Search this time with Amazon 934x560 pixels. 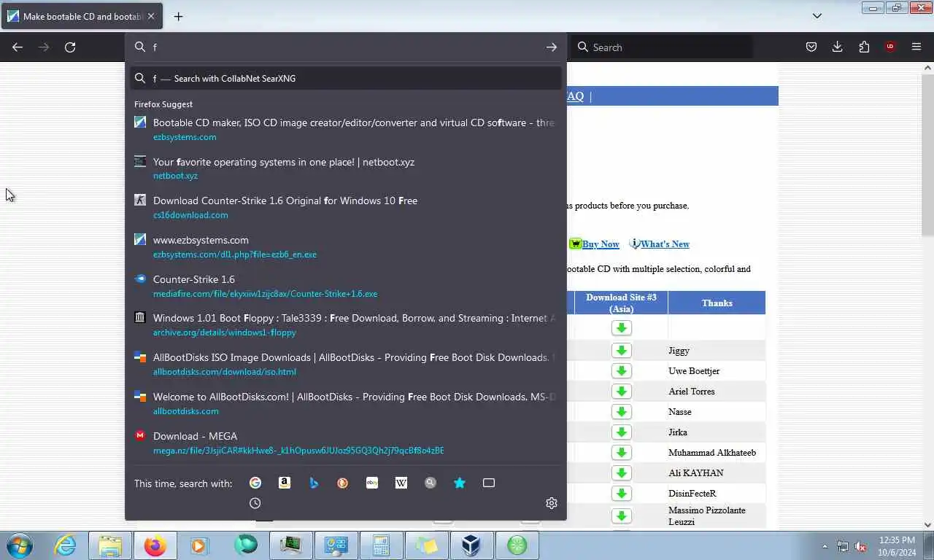click(x=285, y=483)
